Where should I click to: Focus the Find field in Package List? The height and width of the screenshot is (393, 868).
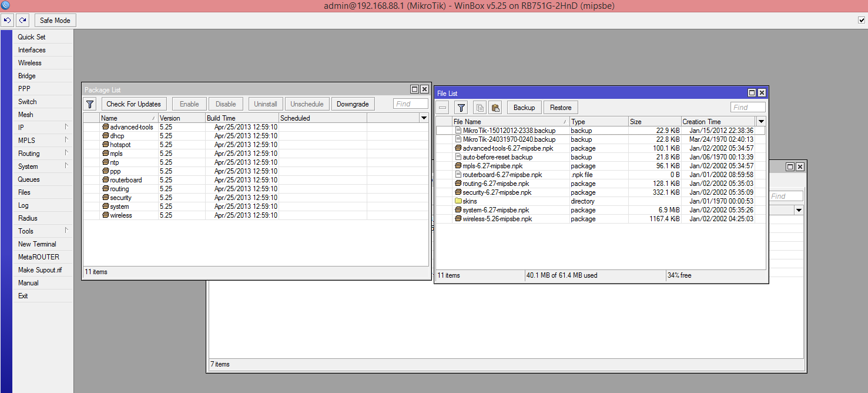pos(411,104)
